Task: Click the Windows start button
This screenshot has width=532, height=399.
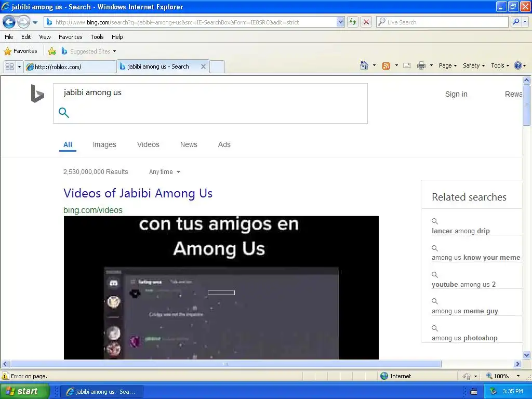Action: click(24, 391)
